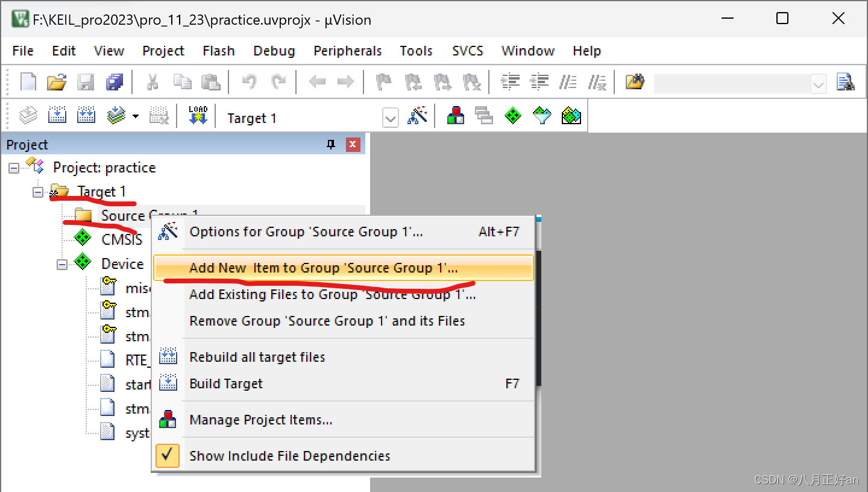Choose Options for Group 'Source Group 1'
Image resolution: width=868 pixels, height=492 pixels.
[344, 232]
